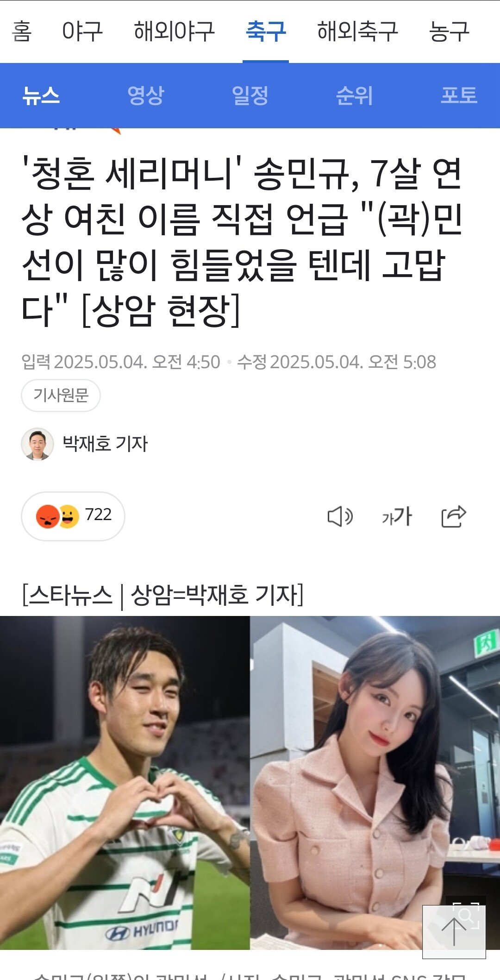Tap the image zoom magnifier icon
This screenshot has height=980, width=500.
click(466, 914)
